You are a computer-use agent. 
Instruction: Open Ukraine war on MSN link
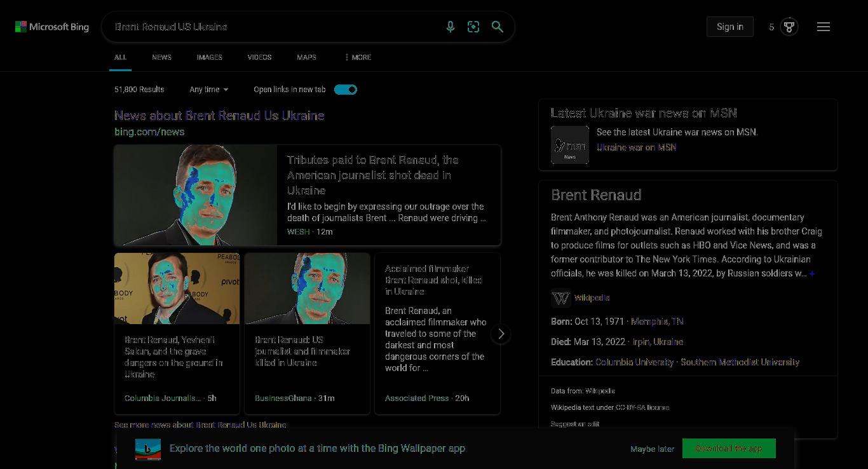pyautogui.click(x=636, y=147)
